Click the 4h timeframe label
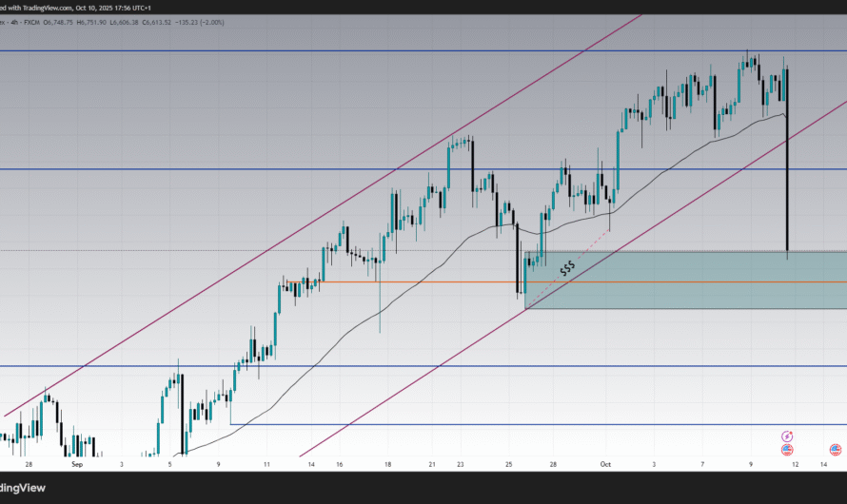Screen dimensions: 847x504 14,23
